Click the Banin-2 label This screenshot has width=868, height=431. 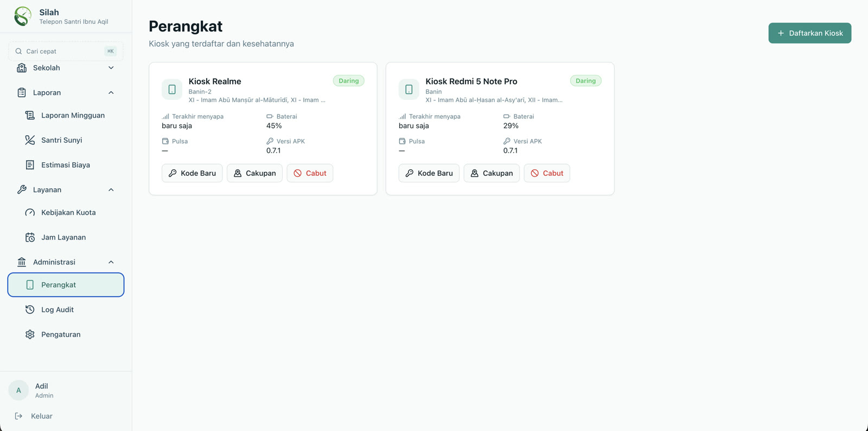(x=200, y=92)
